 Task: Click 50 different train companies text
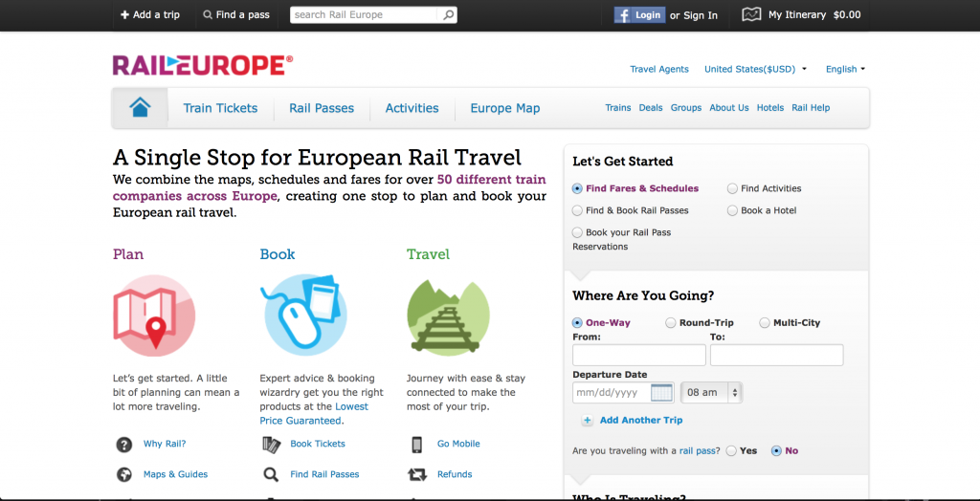click(x=329, y=188)
